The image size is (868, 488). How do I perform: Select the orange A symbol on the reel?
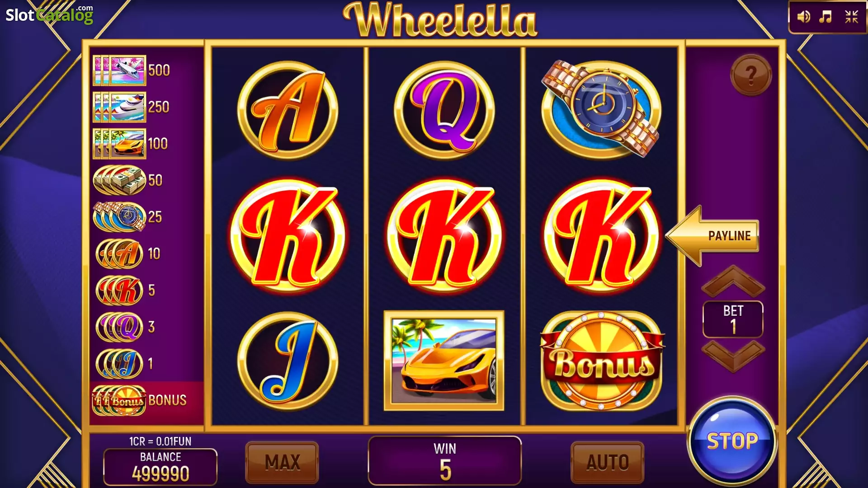click(288, 110)
